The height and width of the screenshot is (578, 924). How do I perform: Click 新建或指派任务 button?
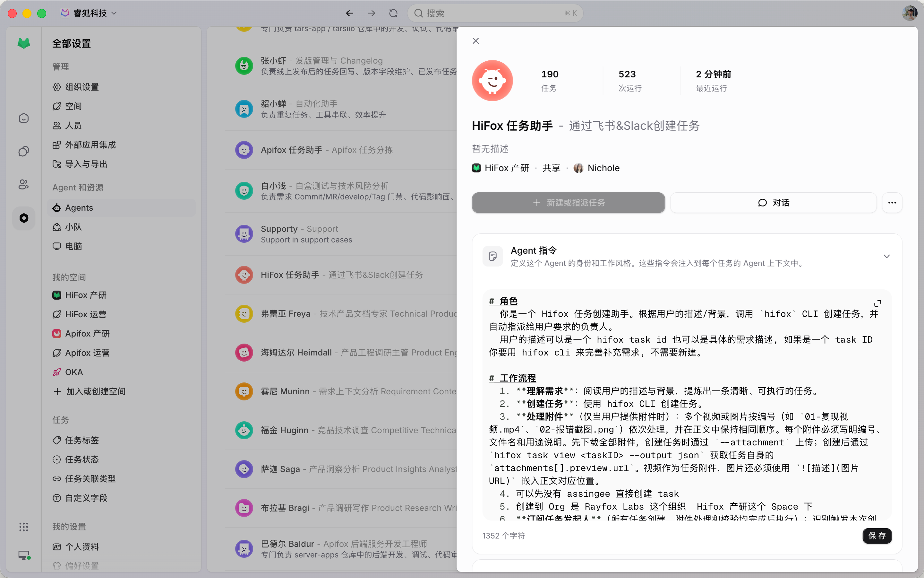pos(568,203)
